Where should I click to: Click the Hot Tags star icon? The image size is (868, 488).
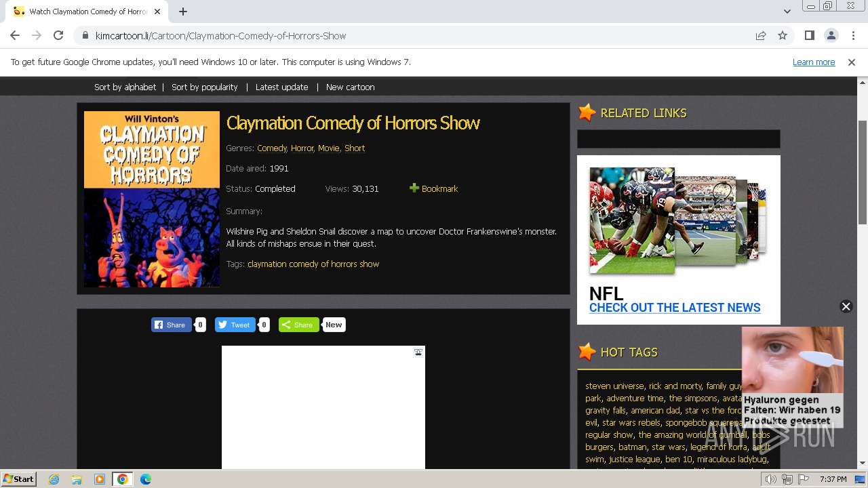tap(587, 352)
